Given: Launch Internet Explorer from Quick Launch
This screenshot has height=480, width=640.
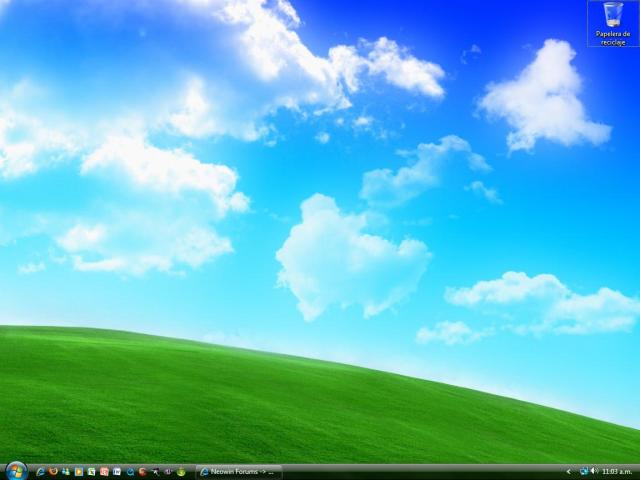Looking at the screenshot, I should click(x=40, y=472).
